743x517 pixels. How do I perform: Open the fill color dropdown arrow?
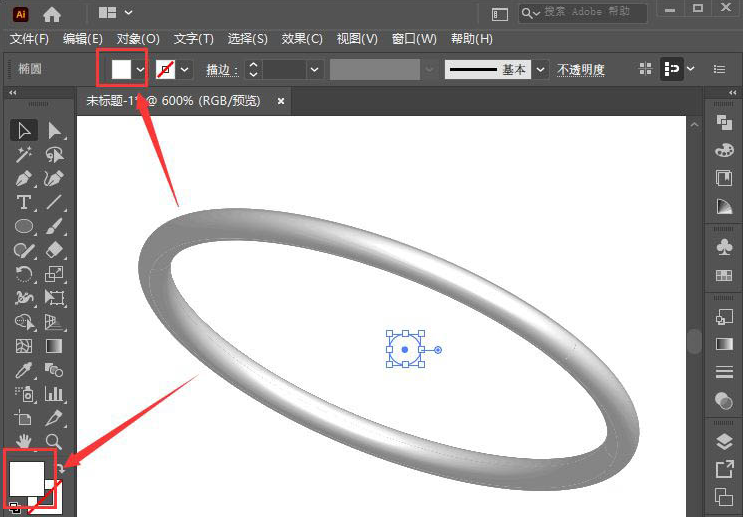click(140, 70)
